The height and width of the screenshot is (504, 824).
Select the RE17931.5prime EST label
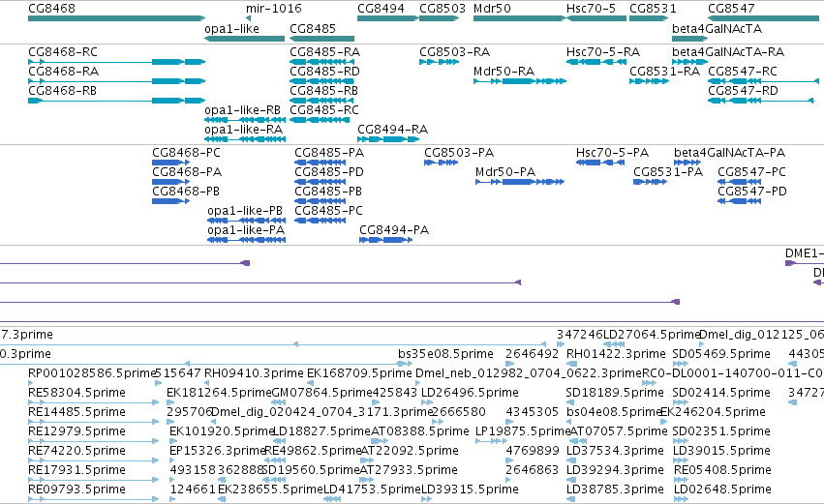(76, 470)
